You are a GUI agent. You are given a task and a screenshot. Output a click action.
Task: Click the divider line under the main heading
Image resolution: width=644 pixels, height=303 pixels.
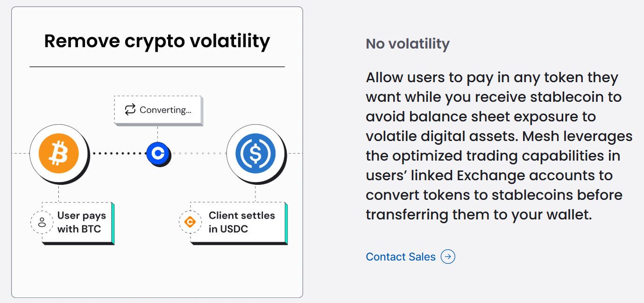coord(157,66)
